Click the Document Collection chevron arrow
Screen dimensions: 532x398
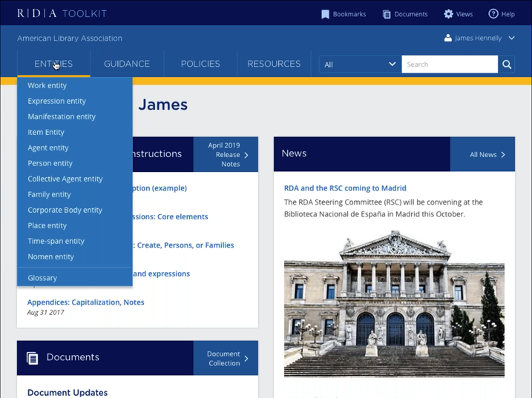(246, 358)
